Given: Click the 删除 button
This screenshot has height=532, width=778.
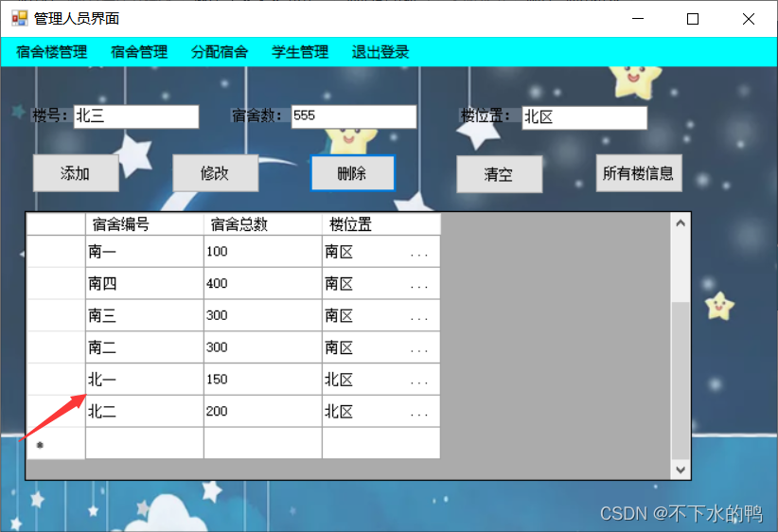Looking at the screenshot, I should point(353,173).
